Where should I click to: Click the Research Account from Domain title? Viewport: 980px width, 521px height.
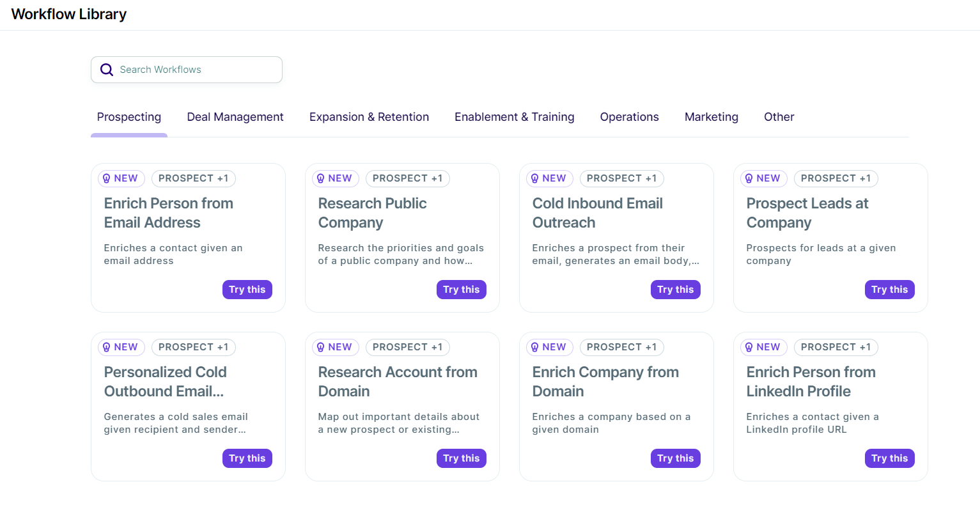398,382
